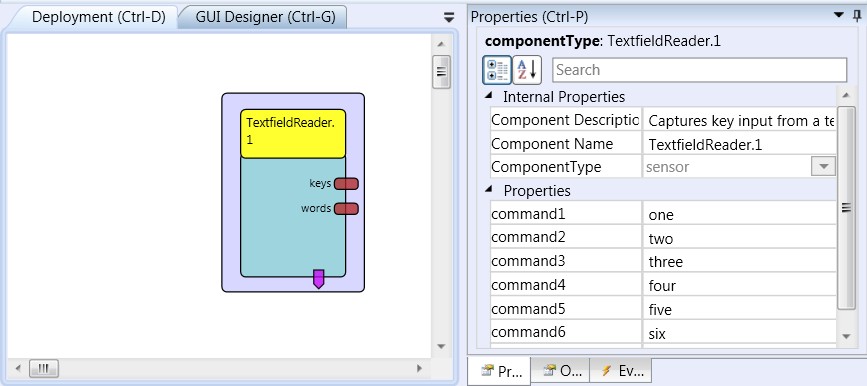
Task: Switch to categorized properties view
Action: pyautogui.click(x=497, y=70)
